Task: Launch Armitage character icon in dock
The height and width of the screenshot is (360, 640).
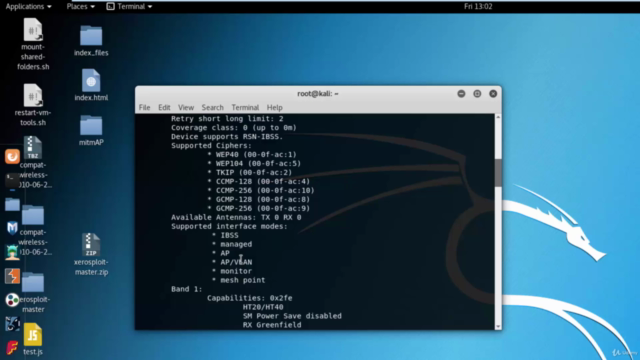Action: 12,252
